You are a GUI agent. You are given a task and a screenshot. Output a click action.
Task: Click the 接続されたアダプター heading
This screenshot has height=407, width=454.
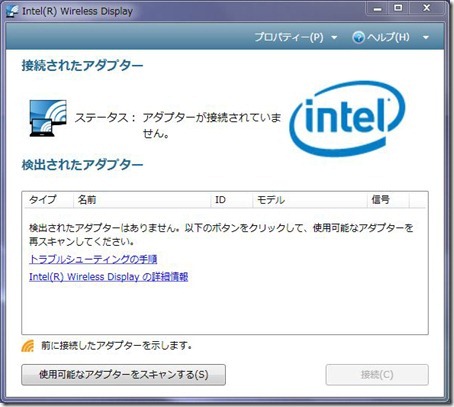click(x=82, y=65)
